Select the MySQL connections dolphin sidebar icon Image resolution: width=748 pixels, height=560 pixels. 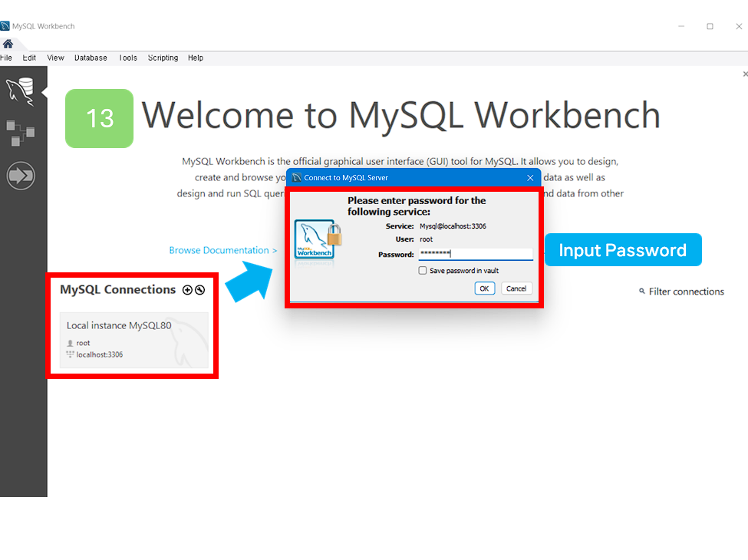click(21, 91)
